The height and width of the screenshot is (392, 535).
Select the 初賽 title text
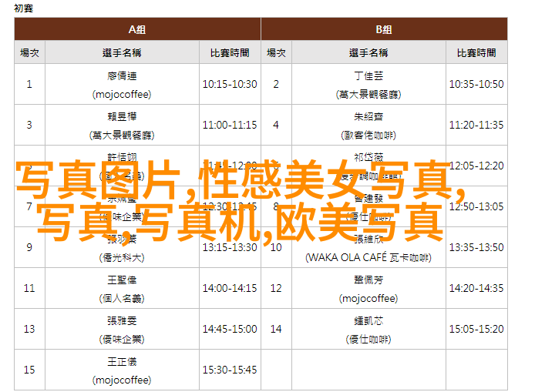click(24, 8)
